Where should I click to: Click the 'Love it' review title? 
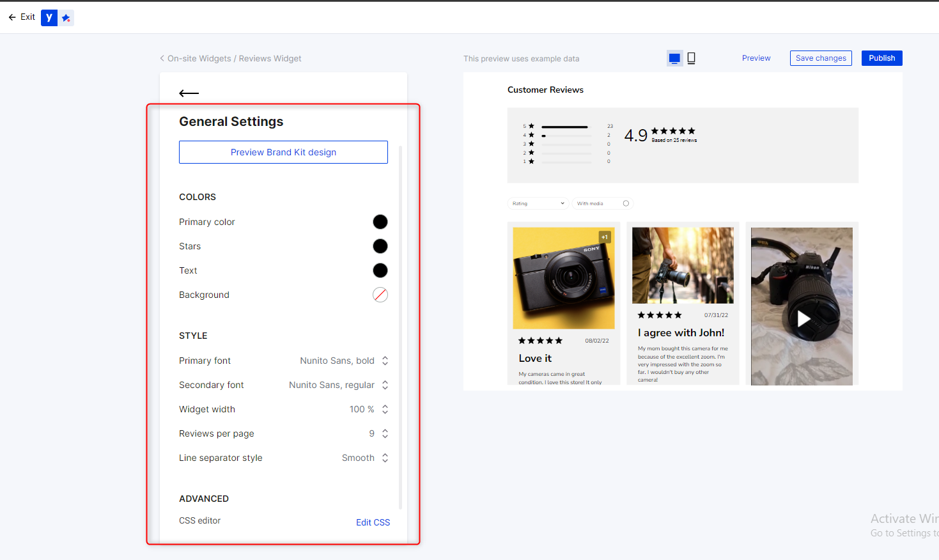click(x=535, y=359)
